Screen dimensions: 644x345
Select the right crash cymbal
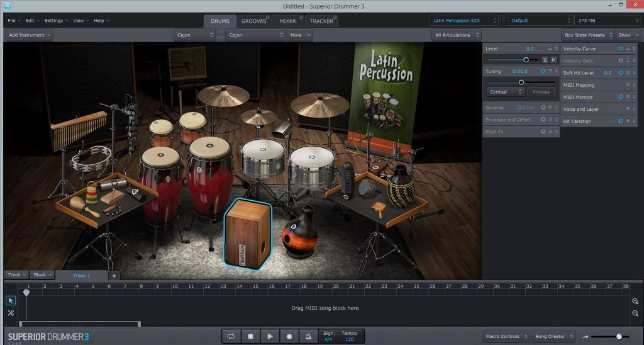coord(319,105)
